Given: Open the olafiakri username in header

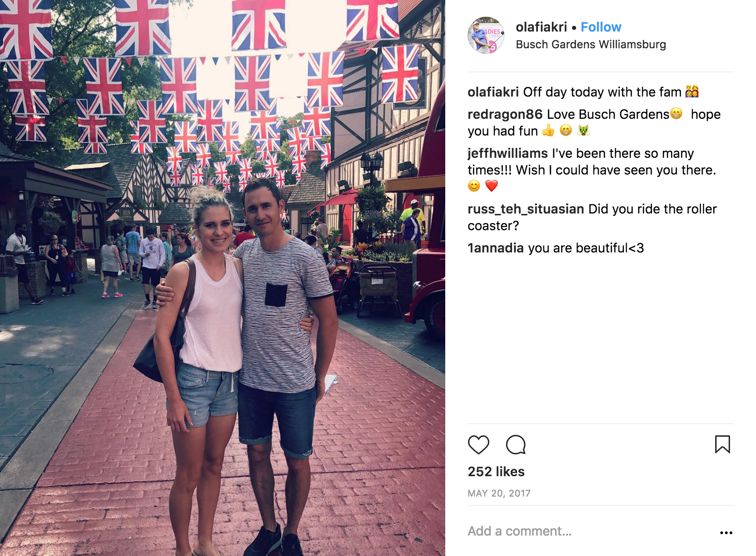Looking at the screenshot, I should coord(541,27).
